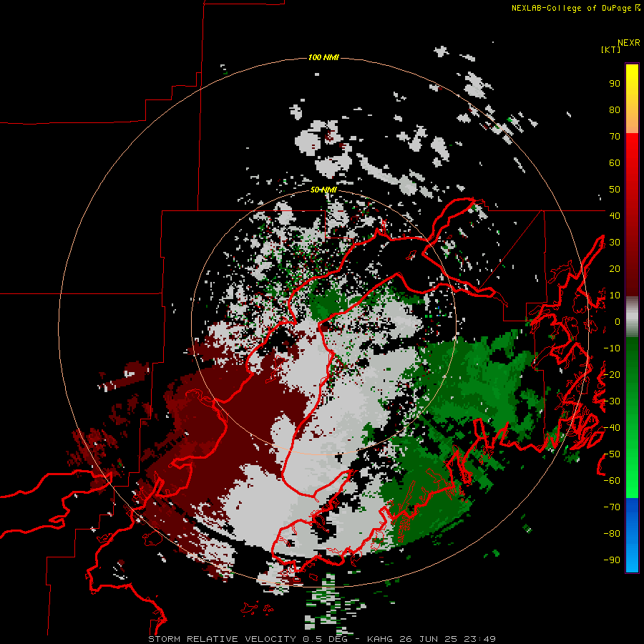Click the positive 30 scale value
Viewport: 644px width, 644px height.
[x=615, y=243]
